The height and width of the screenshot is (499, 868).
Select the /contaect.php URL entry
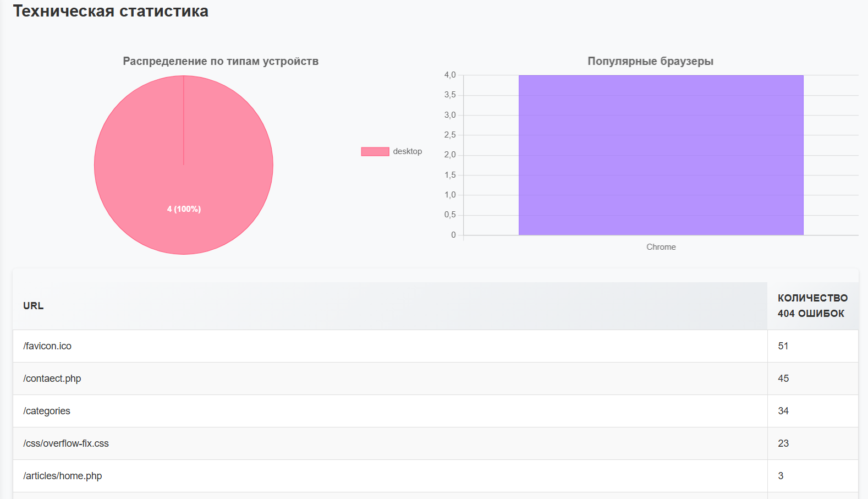point(52,379)
